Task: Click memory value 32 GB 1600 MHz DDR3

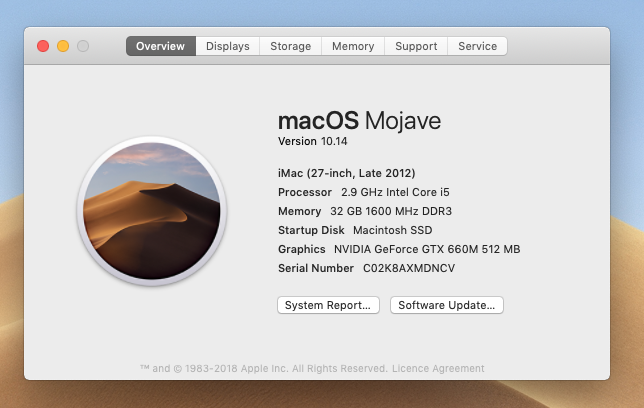Action: tap(391, 211)
